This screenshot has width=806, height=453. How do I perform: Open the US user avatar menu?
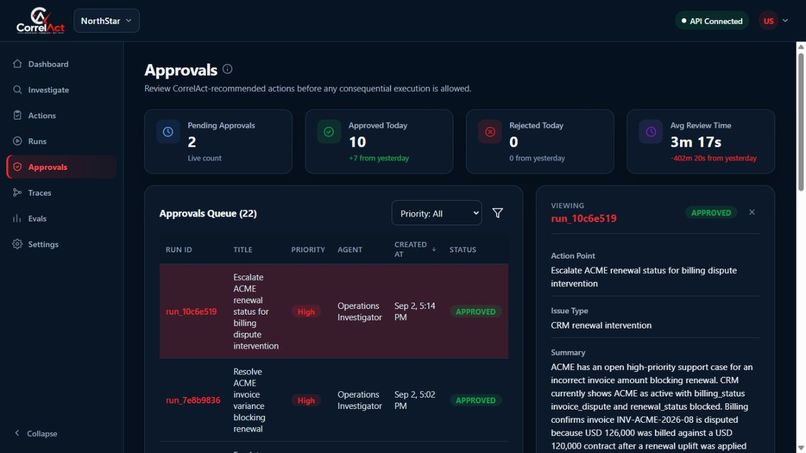(x=768, y=21)
